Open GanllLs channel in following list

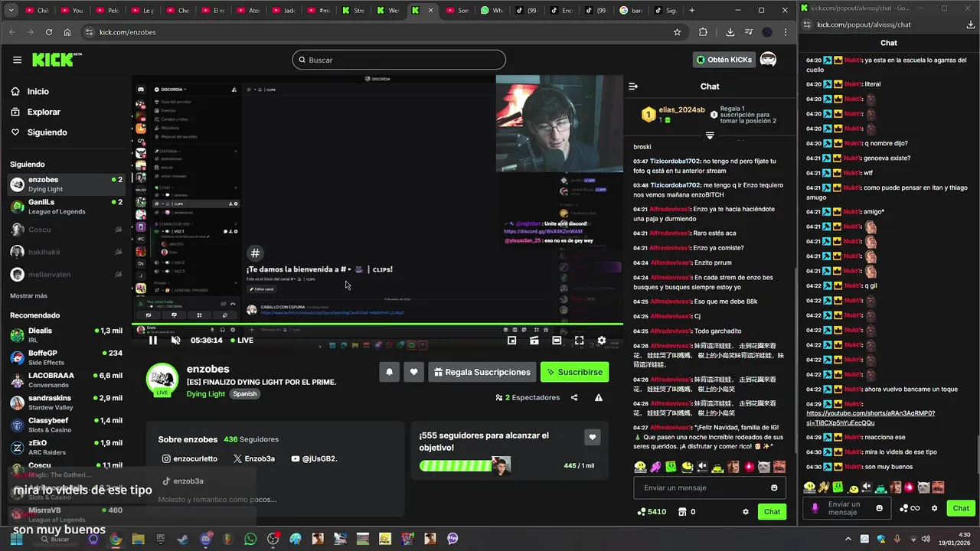[66, 207]
